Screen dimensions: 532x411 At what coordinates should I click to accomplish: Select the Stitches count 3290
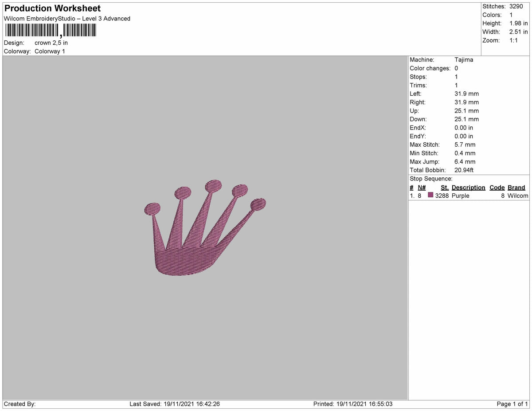point(516,7)
